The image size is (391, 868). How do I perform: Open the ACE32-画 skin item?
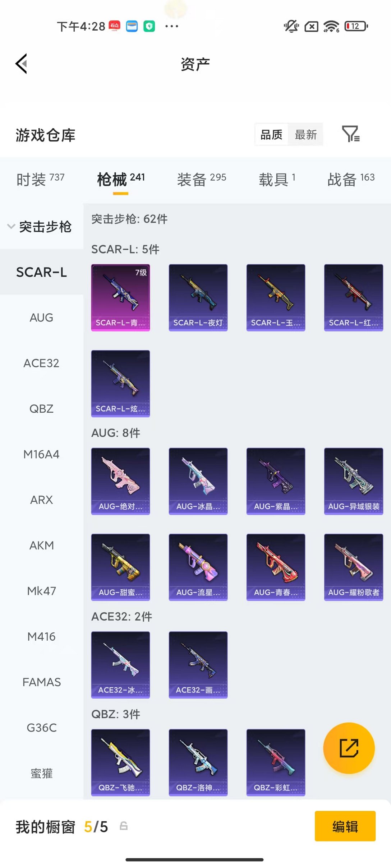tap(198, 665)
